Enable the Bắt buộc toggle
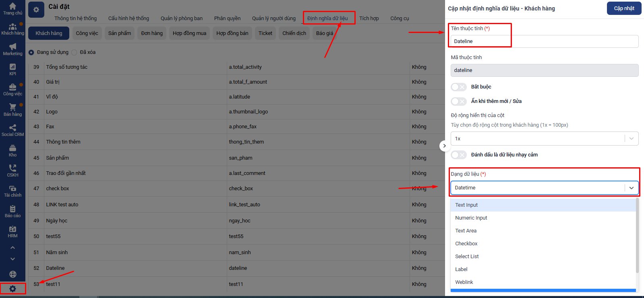The height and width of the screenshot is (298, 644). 458,87
